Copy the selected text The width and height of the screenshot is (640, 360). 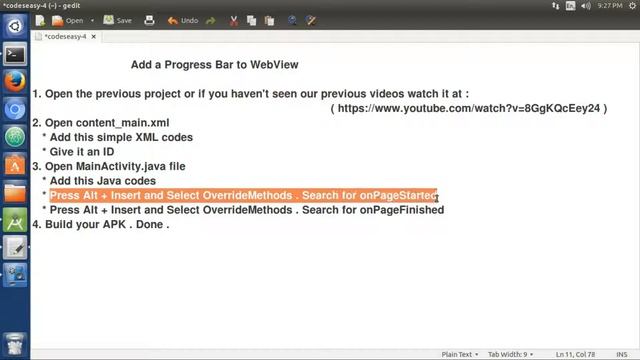(251, 20)
